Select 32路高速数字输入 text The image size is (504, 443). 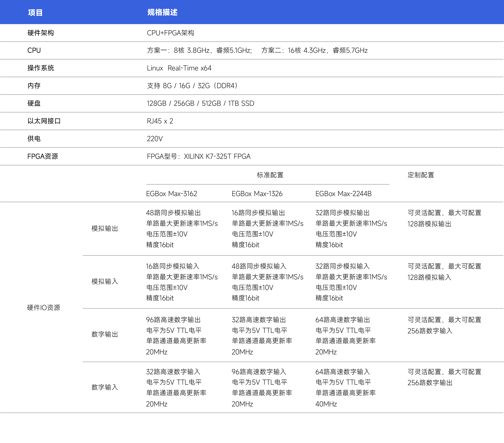point(173,372)
